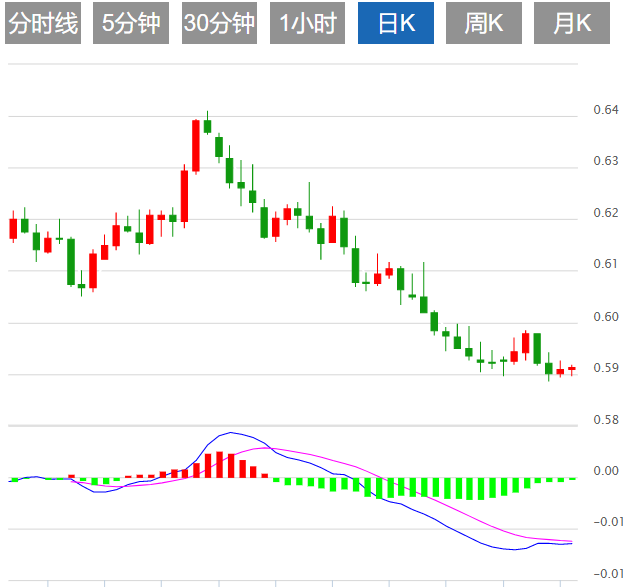Switch to the 周K weekly chart
642x587 pixels.
[x=484, y=23]
